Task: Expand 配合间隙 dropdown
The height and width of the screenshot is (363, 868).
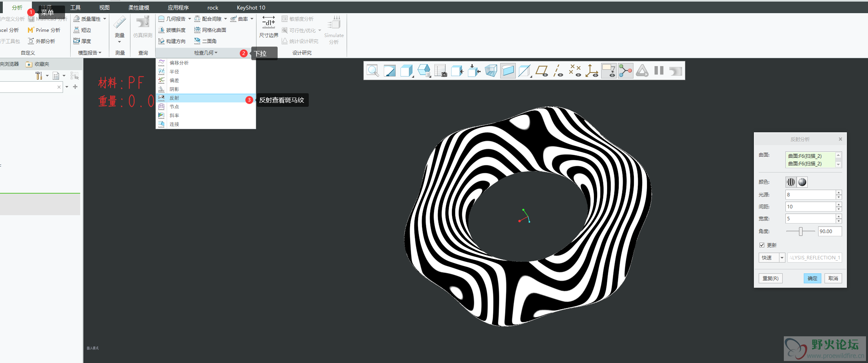Action: 225,19
